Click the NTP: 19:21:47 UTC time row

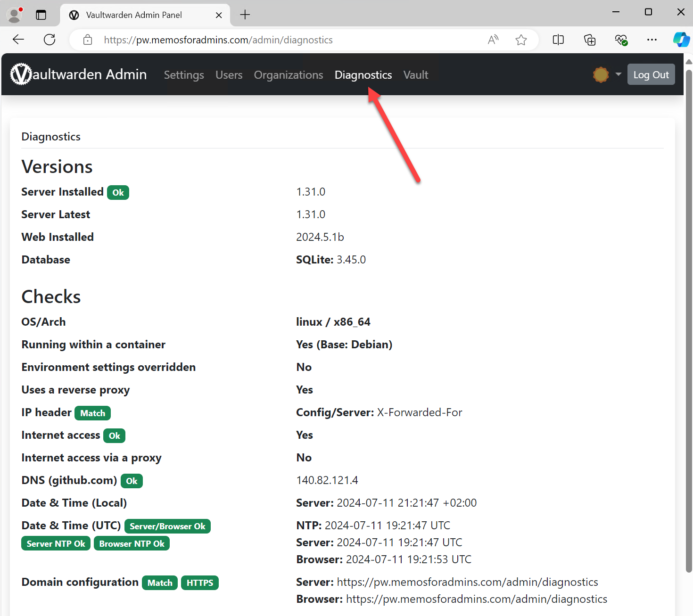click(x=373, y=526)
